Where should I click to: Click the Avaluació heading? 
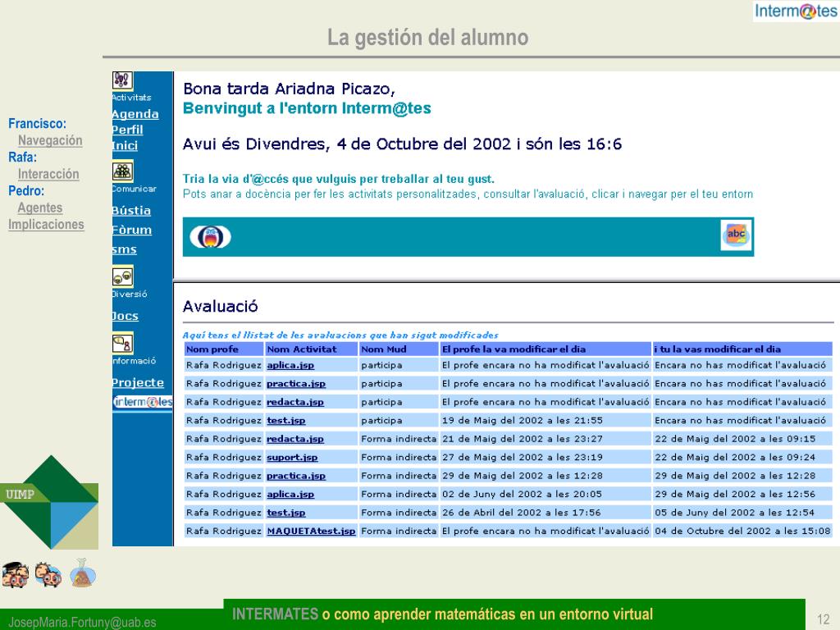pyautogui.click(x=220, y=307)
